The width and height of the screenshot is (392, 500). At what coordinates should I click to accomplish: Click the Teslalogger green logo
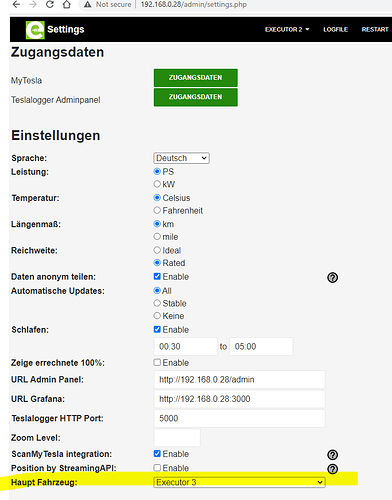point(35,30)
